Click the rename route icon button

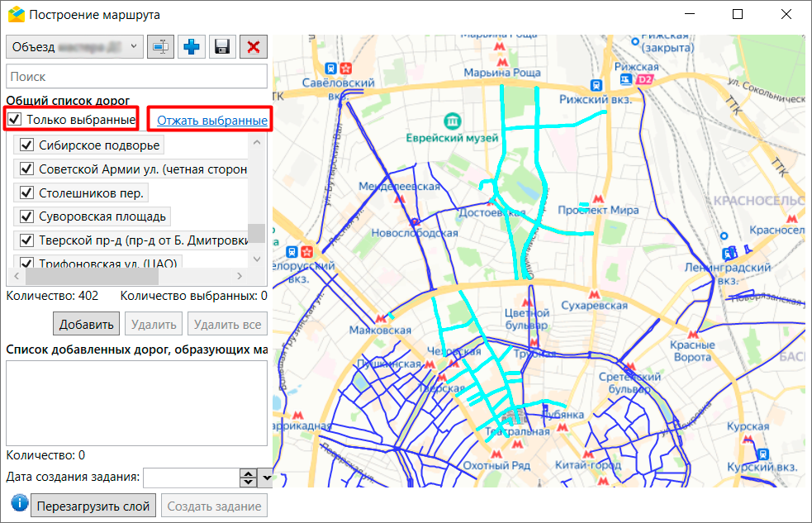click(x=160, y=47)
